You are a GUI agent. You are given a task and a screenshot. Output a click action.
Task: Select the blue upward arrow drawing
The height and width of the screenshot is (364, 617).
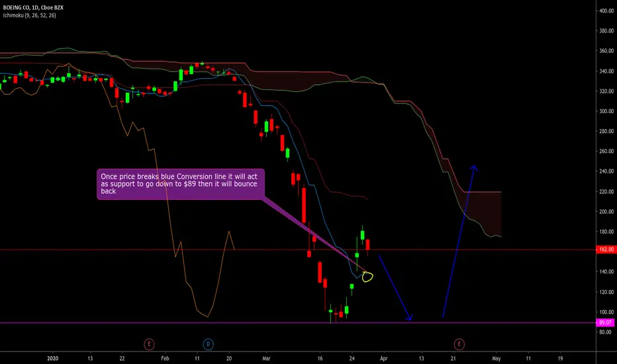click(460, 241)
